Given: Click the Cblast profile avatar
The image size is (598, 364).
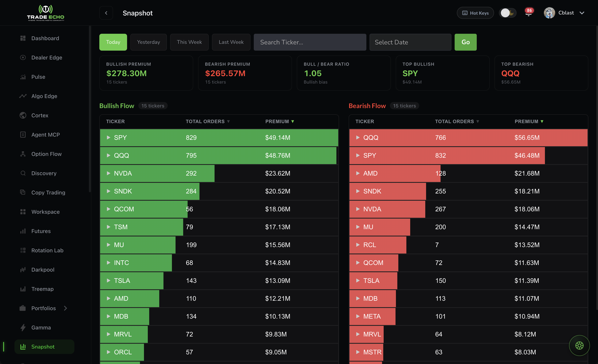Looking at the screenshot, I should point(550,13).
